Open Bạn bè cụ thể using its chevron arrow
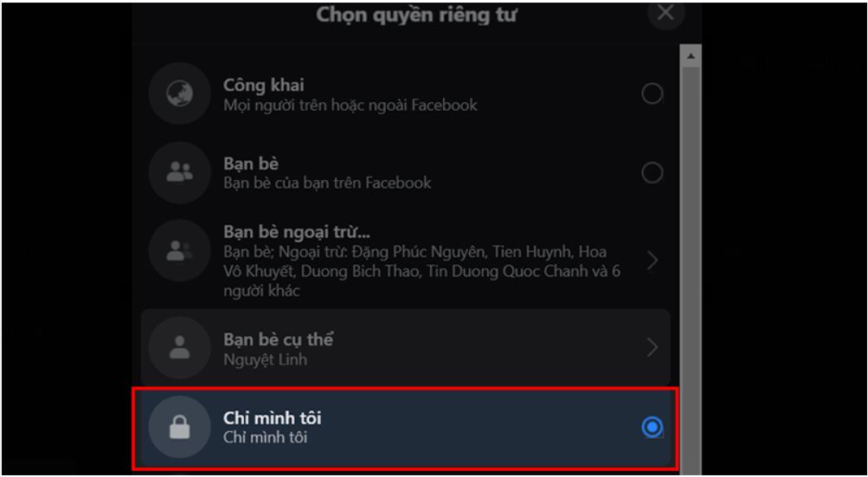This screenshot has height=477, width=868. click(x=653, y=348)
